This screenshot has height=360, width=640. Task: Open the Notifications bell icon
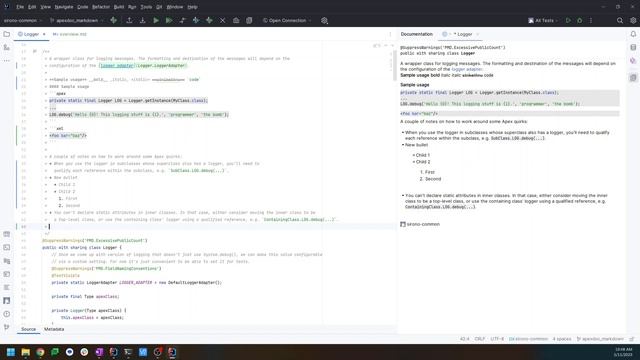point(633,34)
